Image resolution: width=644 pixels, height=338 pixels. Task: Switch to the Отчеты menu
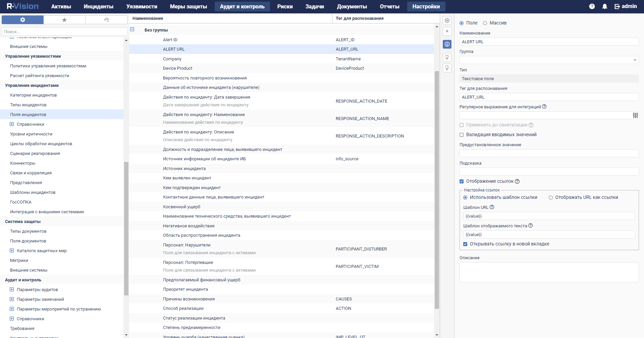click(x=389, y=6)
